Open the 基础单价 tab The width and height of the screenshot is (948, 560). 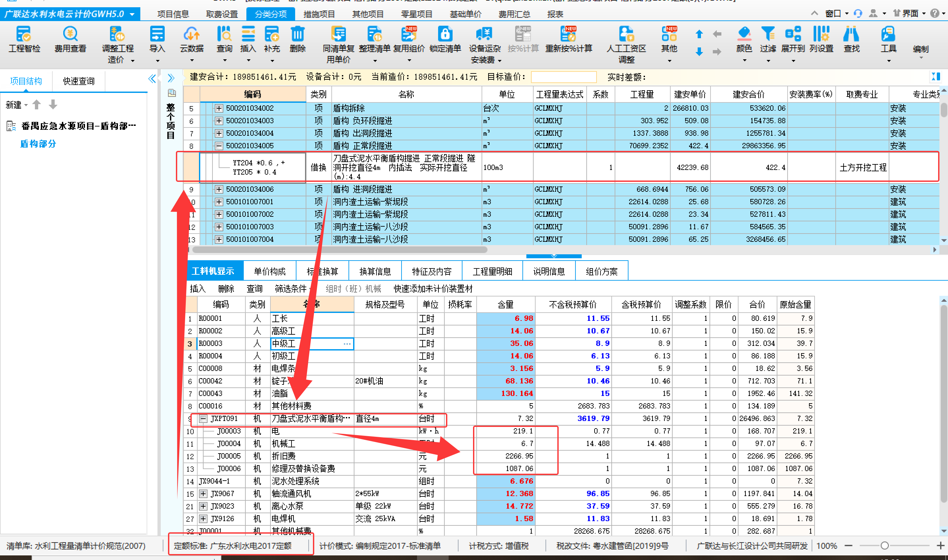pyautogui.click(x=465, y=14)
